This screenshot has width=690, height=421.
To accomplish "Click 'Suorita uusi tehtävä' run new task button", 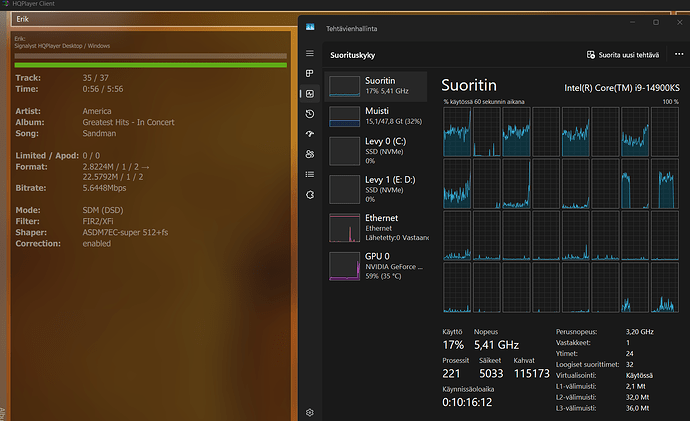I will (x=623, y=55).
